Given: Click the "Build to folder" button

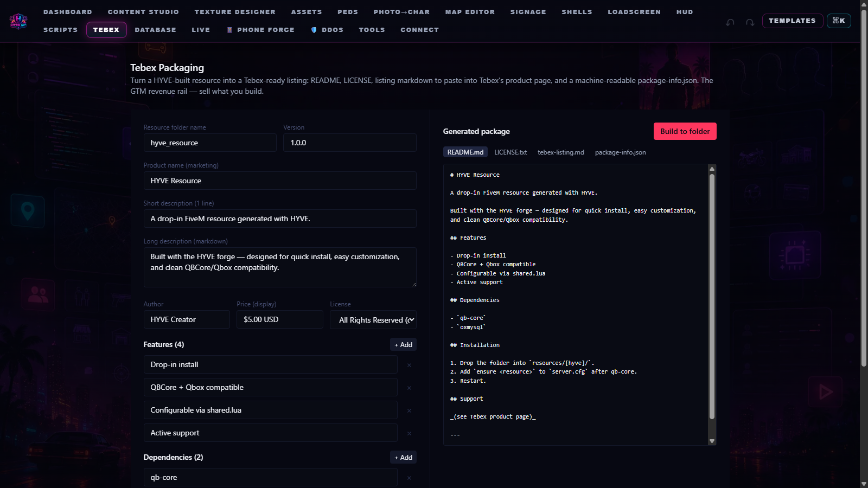Looking at the screenshot, I should [685, 131].
